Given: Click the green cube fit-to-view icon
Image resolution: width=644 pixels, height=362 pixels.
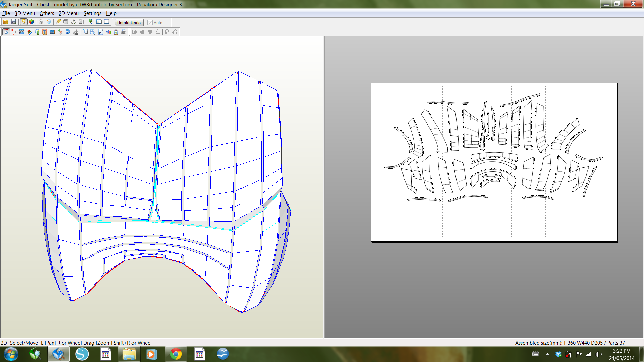Looking at the screenshot, I should point(90,22).
